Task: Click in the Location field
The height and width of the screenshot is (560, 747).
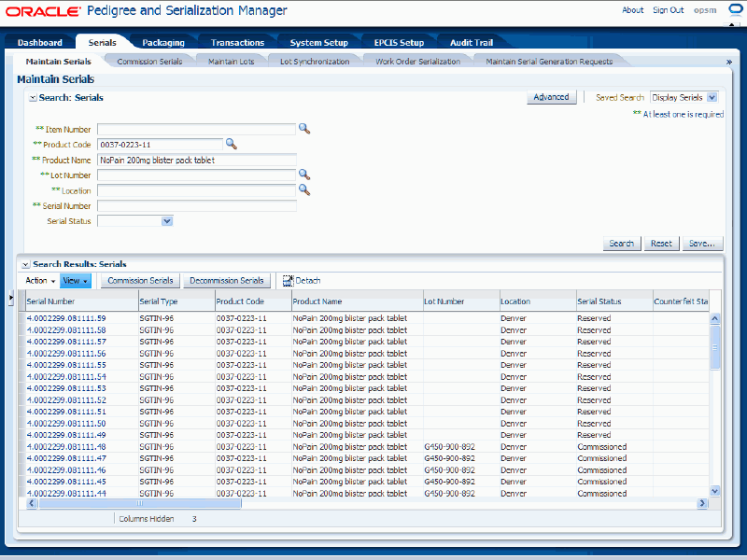Action: coord(196,190)
